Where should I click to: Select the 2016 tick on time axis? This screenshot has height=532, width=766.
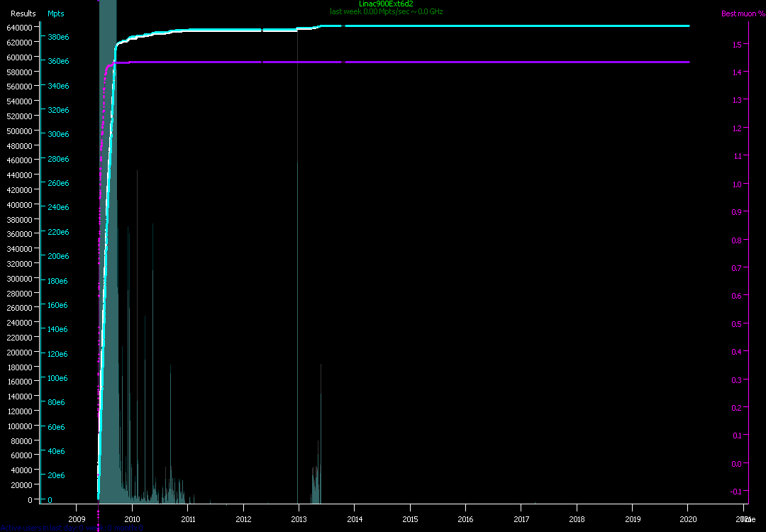pos(465,519)
